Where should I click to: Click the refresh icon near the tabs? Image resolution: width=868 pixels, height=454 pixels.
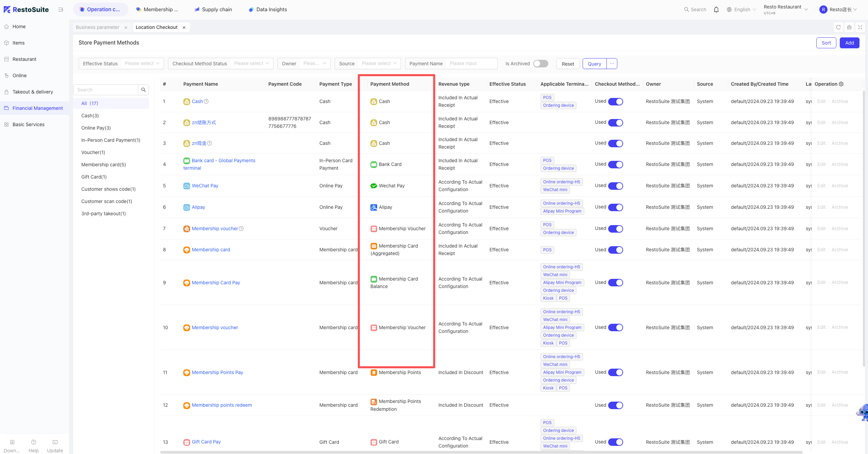[x=838, y=27]
